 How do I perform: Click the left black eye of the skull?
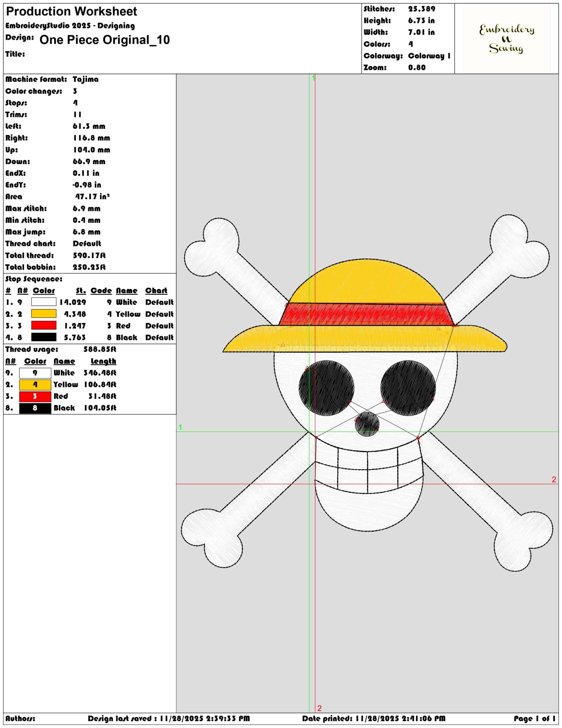(326, 388)
